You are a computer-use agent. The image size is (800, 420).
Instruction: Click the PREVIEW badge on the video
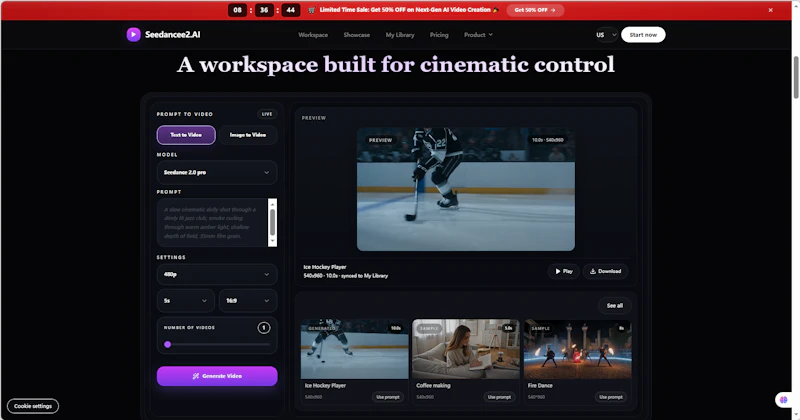point(380,140)
